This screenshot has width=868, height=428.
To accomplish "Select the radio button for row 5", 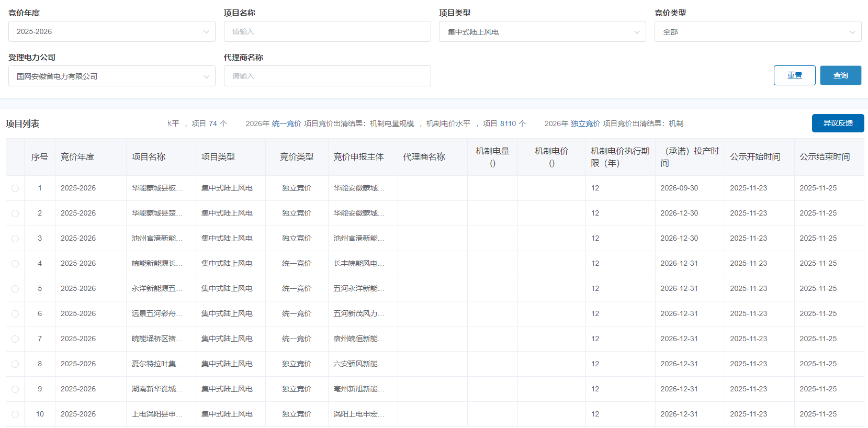I will [x=15, y=289].
